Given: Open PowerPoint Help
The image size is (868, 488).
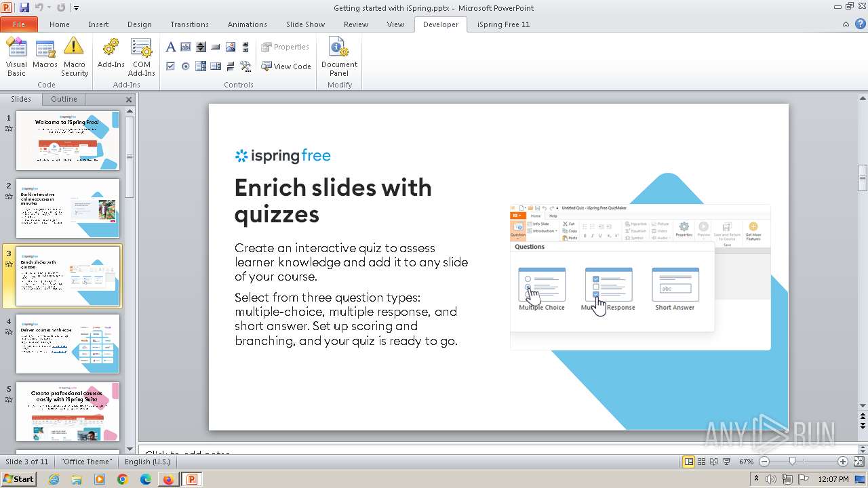Looking at the screenshot, I should 859,24.
